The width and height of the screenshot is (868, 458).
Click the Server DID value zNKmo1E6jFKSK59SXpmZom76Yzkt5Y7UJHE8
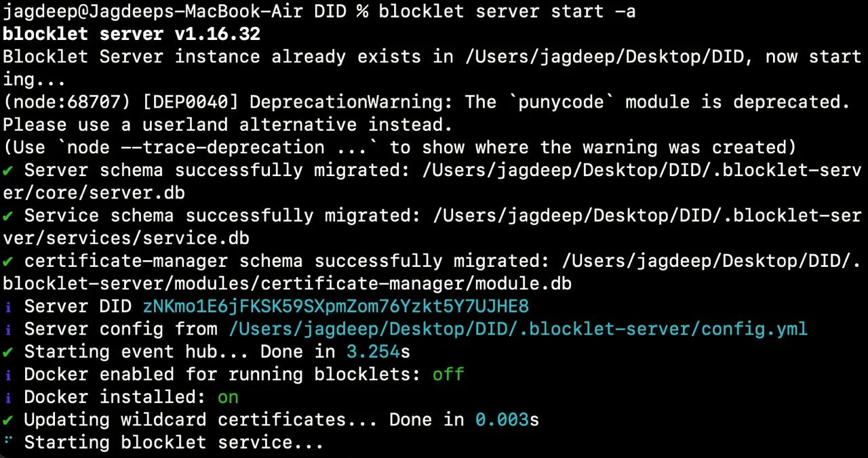tap(336, 306)
